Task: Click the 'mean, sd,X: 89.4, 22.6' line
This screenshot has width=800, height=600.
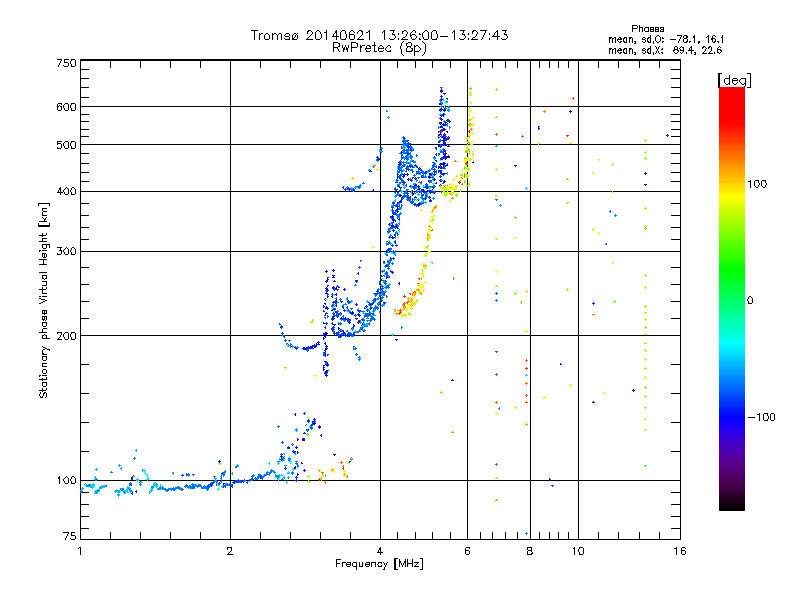Action: 665,50
